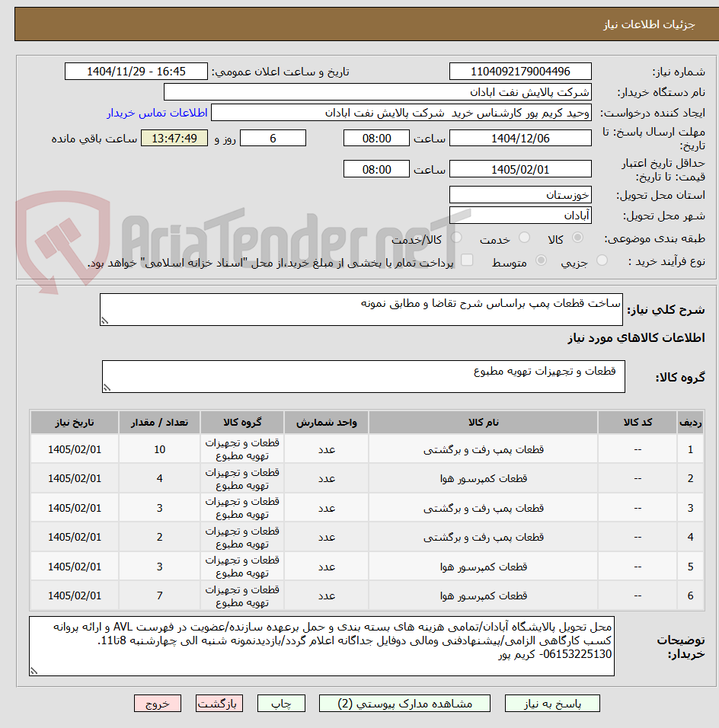Click the خوزستان province field
Viewport: 719px width, 728px height.
[520, 195]
